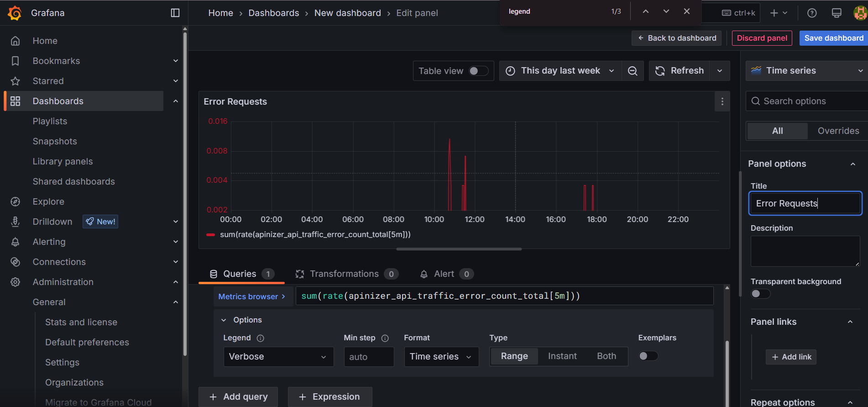Click the monitor news icon in header
868x407 pixels.
tap(837, 13)
